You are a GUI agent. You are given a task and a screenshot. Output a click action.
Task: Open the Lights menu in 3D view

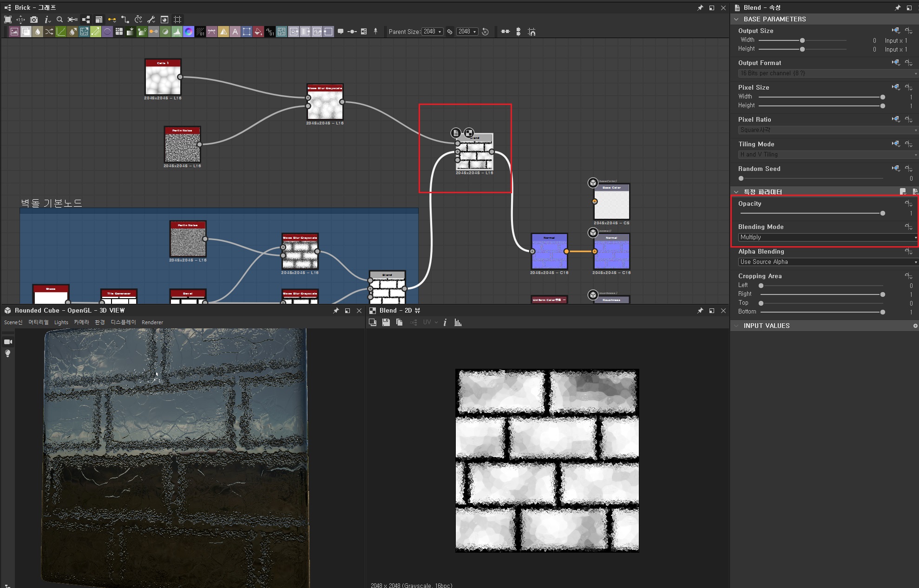61,322
